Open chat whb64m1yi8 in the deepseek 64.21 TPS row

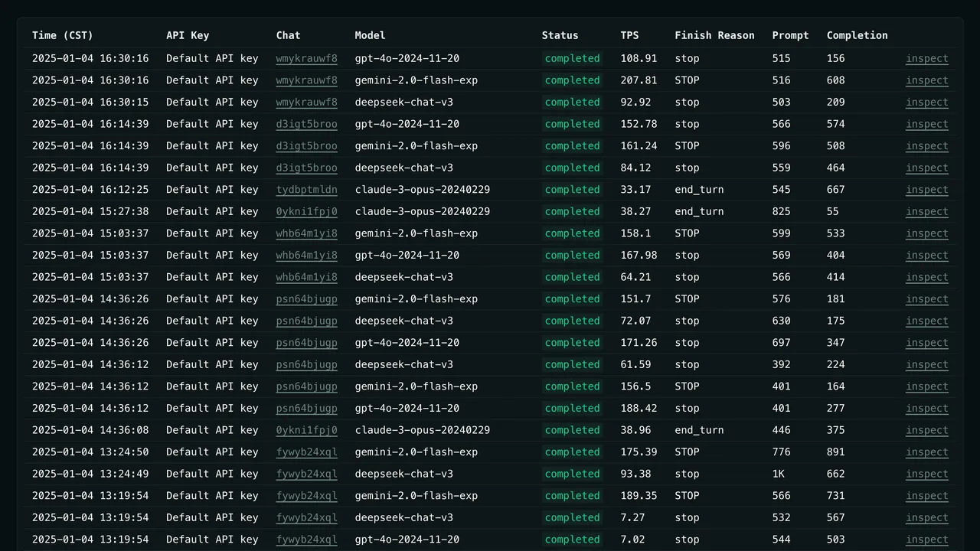(x=306, y=277)
